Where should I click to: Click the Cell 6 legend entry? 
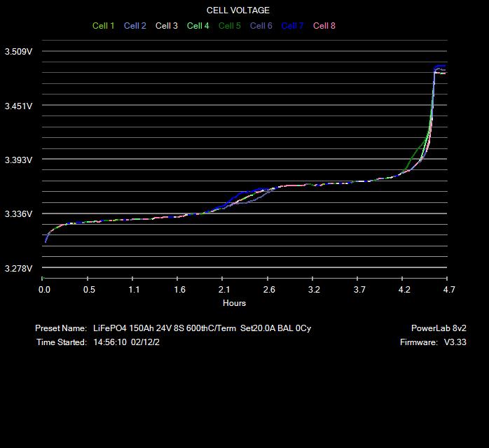pyautogui.click(x=261, y=26)
